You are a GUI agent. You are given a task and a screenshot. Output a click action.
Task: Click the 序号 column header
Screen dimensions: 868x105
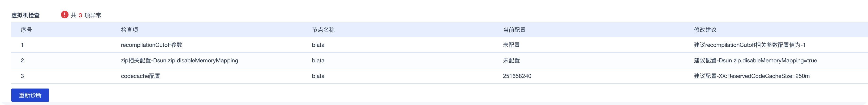click(x=26, y=30)
